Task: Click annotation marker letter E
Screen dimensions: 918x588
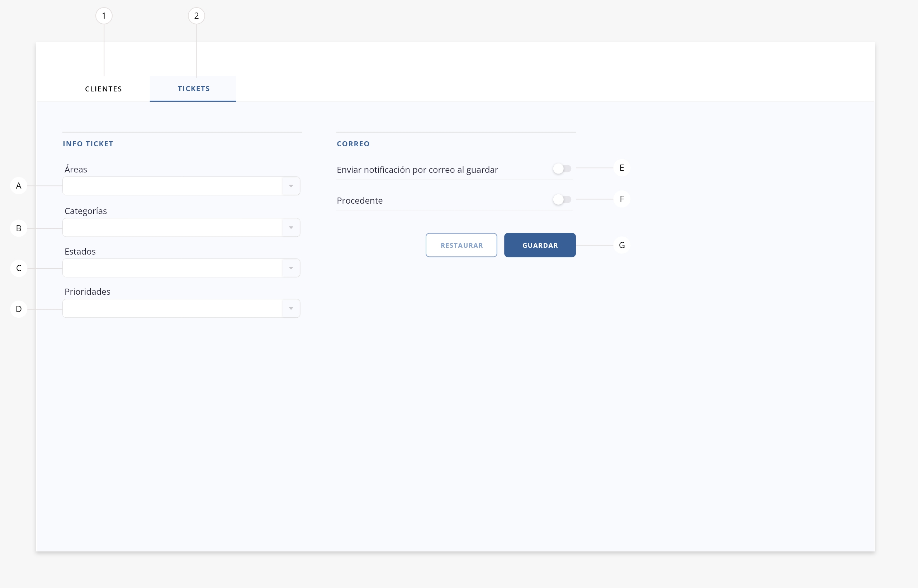Action: [622, 168]
